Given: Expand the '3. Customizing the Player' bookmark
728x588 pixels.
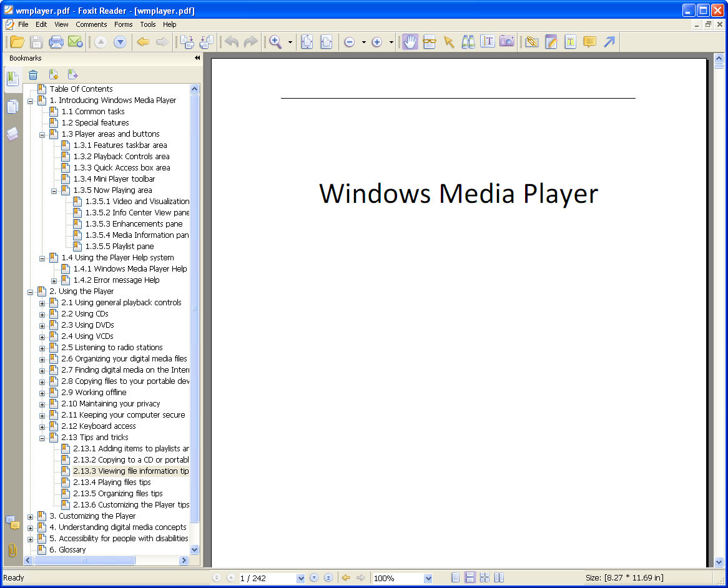Looking at the screenshot, I should point(30,516).
